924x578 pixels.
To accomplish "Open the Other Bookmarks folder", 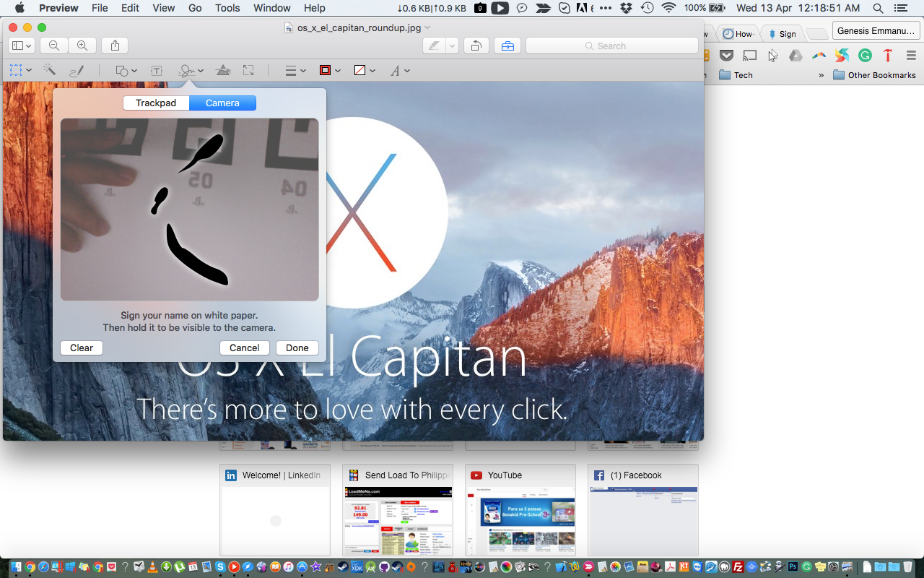I will [x=874, y=75].
